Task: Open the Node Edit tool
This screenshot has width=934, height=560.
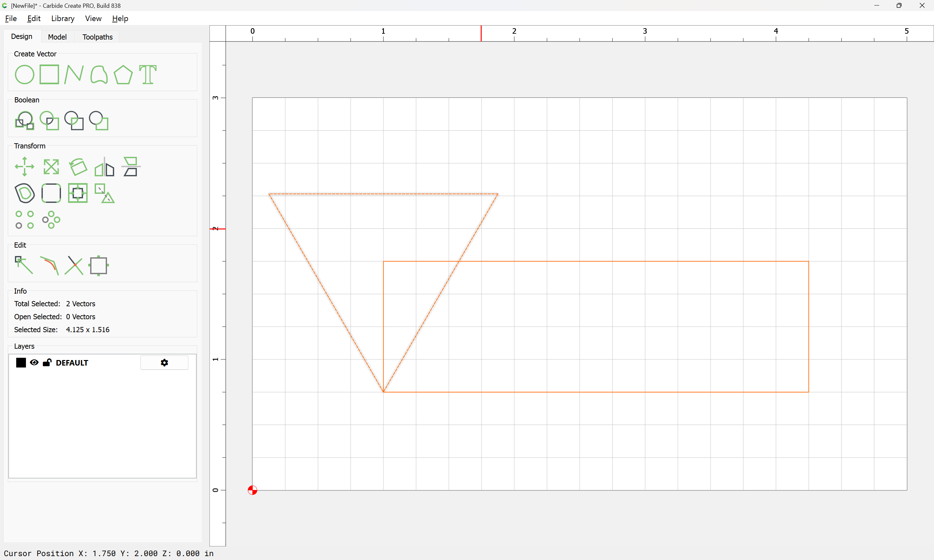Action: click(x=24, y=265)
